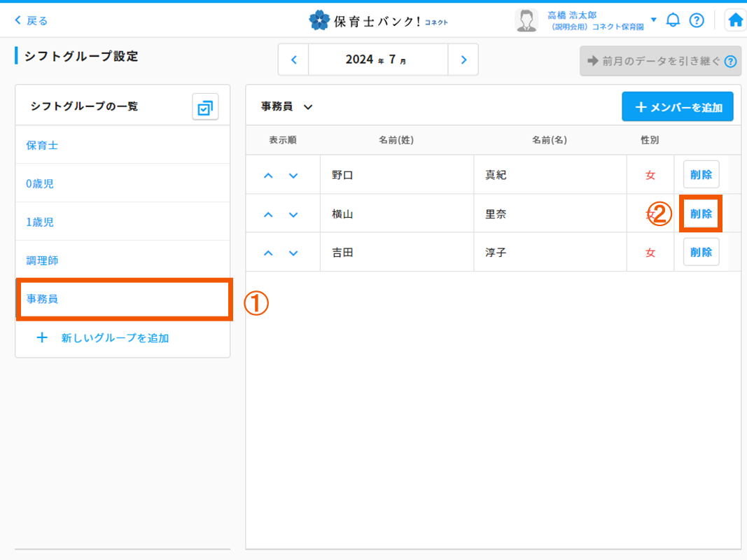Select 保育士 shift group
The image size is (747, 560).
42,146
